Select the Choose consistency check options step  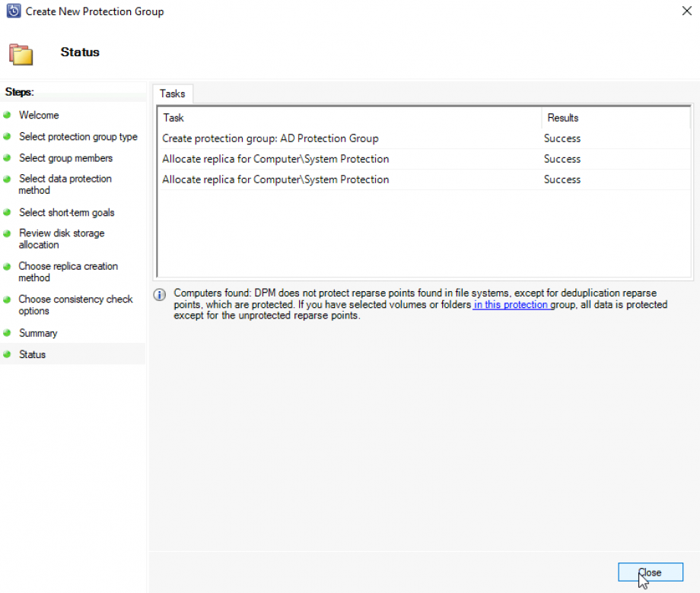tap(75, 305)
